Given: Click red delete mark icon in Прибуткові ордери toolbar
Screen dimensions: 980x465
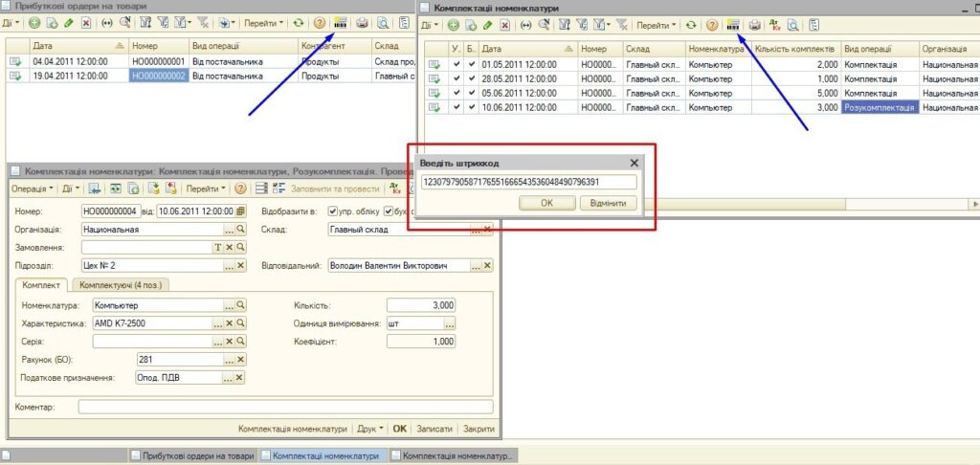Looking at the screenshot, I should [84, 22].
